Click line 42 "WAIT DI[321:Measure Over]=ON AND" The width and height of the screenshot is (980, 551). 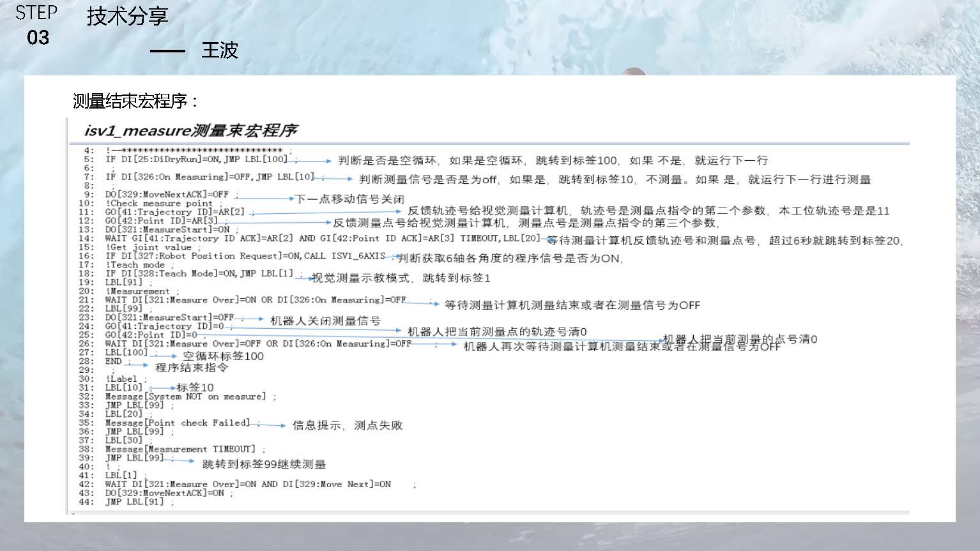click(x=249, y=485)
